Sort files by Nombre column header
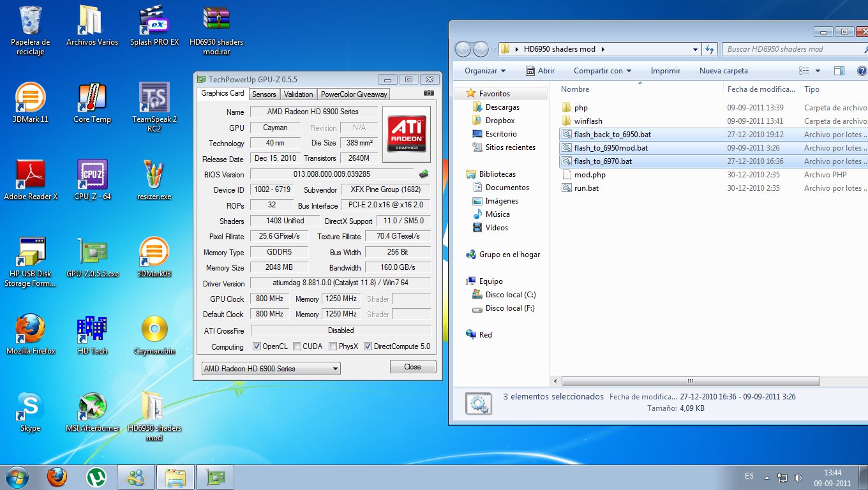 [640, 89]
